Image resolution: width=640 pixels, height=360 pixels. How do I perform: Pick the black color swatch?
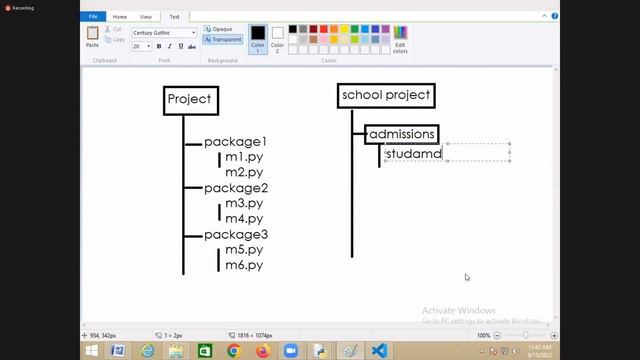tap(293, 29)
